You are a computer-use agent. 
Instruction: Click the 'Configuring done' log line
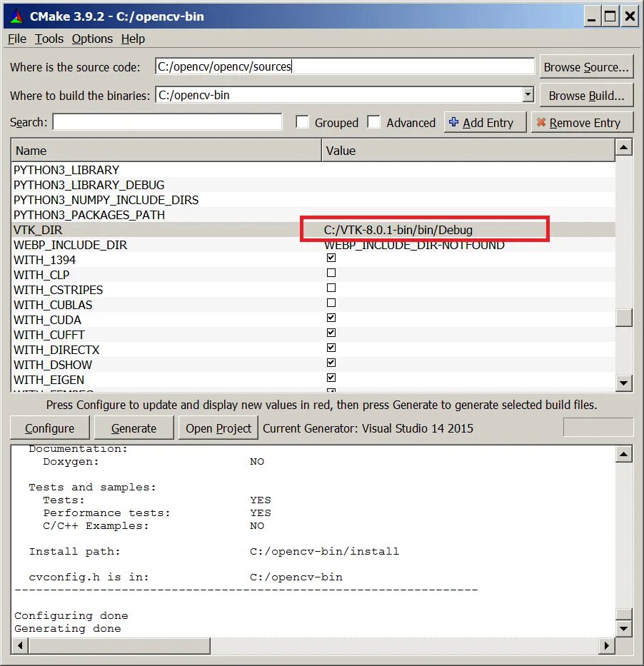point(71,615)
